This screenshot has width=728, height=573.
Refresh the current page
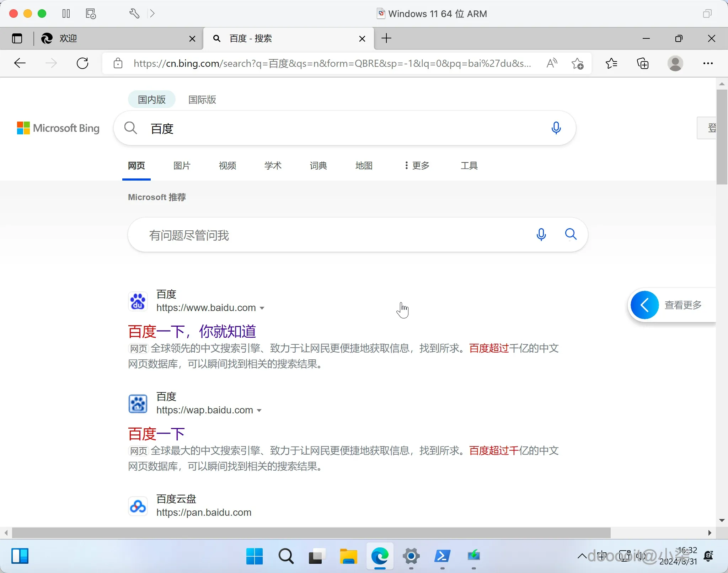click(82, 63)
